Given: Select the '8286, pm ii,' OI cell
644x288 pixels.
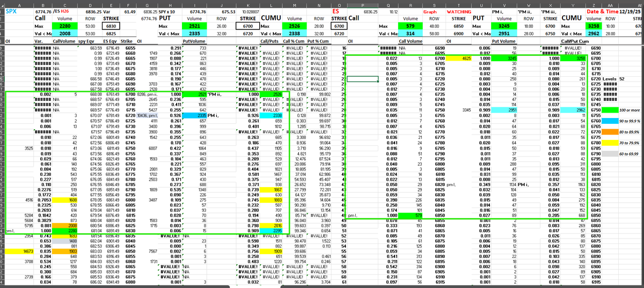Looking at the screenshot, I should click(148, 93).
